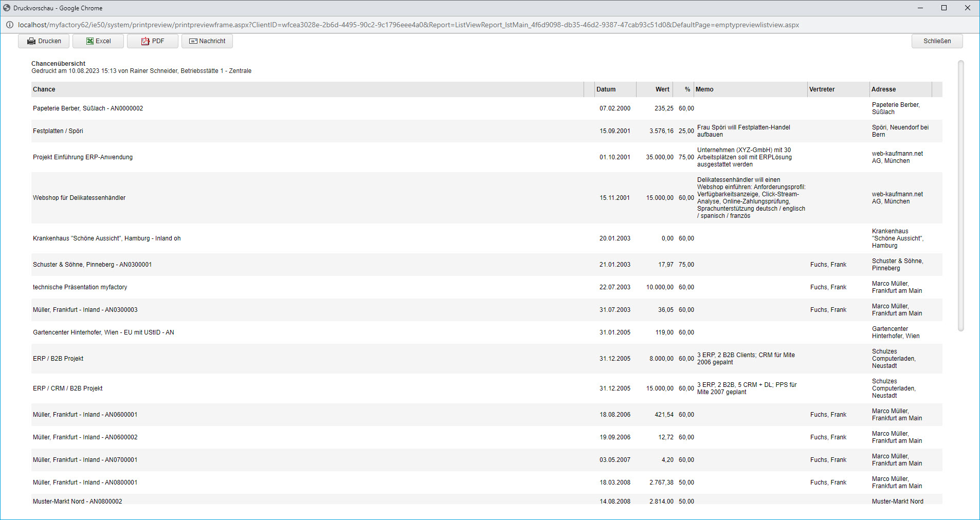Image resolution: width=980 pixels, height=520 pixels.
Task: Select row Müller, Frankfurt - Inland - AN0700001
Action: pos(486,460)
